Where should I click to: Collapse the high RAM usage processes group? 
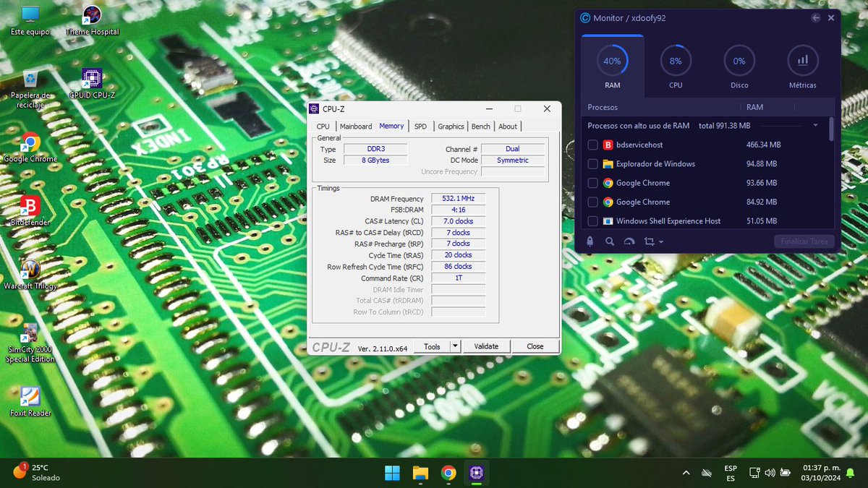pyautogui.click(x=815, y=126)
